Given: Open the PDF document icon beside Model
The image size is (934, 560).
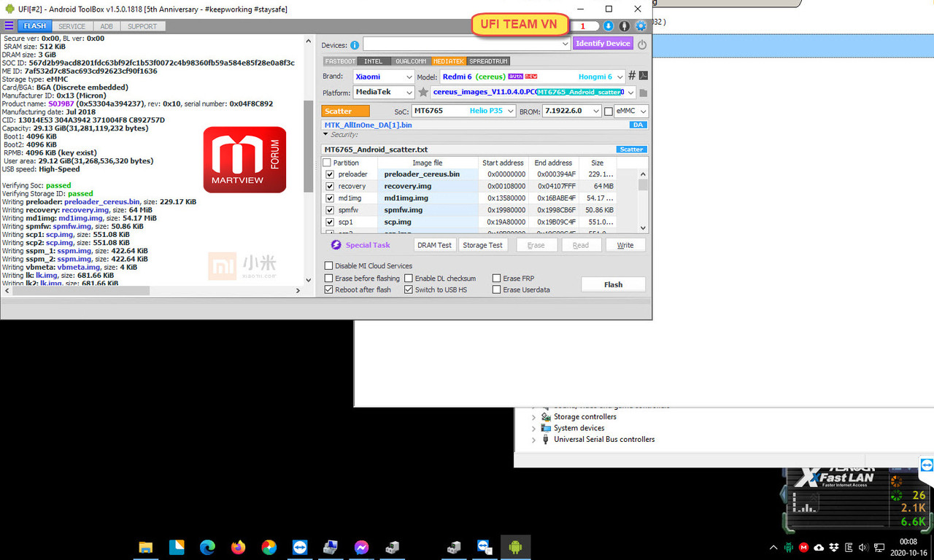Looking at the screenshot, I should coord(644,76).
